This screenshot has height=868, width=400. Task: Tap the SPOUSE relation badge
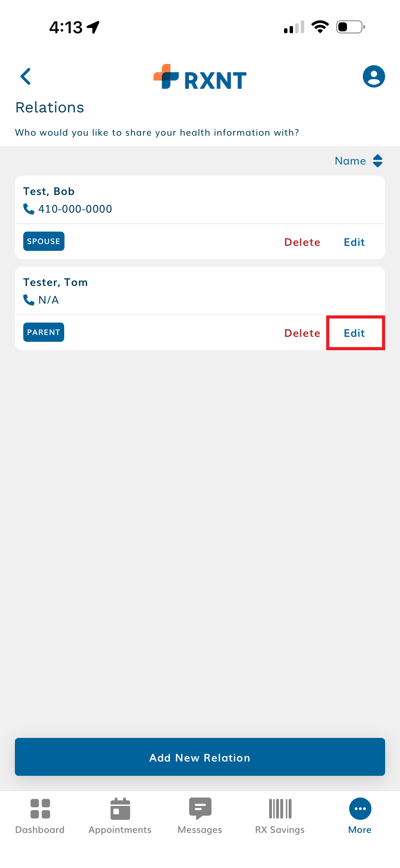[x=44, y=241]
